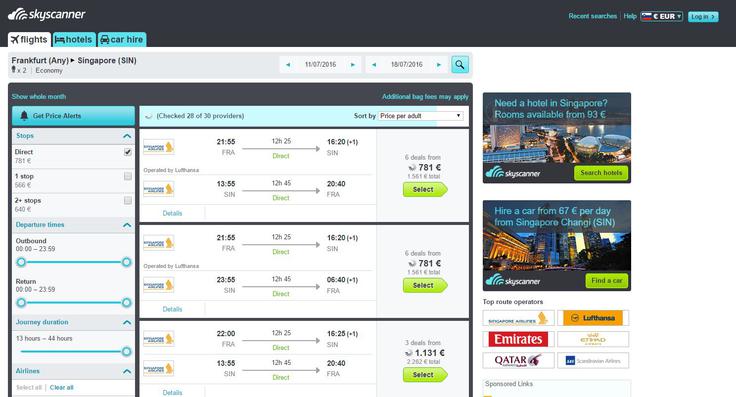Open Additional bag fees may apply
The width and height of the screenshot is (736, 397).
[425, 97]
